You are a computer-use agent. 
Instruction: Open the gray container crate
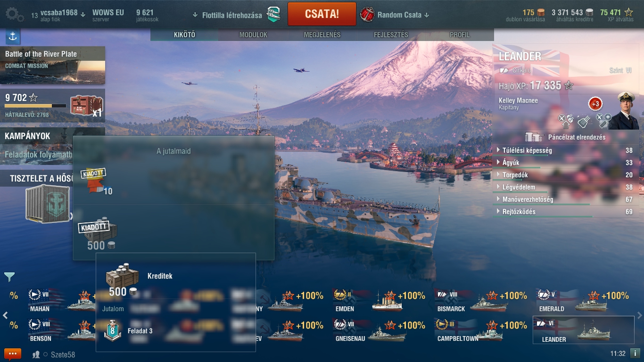(x=47, y=203)
